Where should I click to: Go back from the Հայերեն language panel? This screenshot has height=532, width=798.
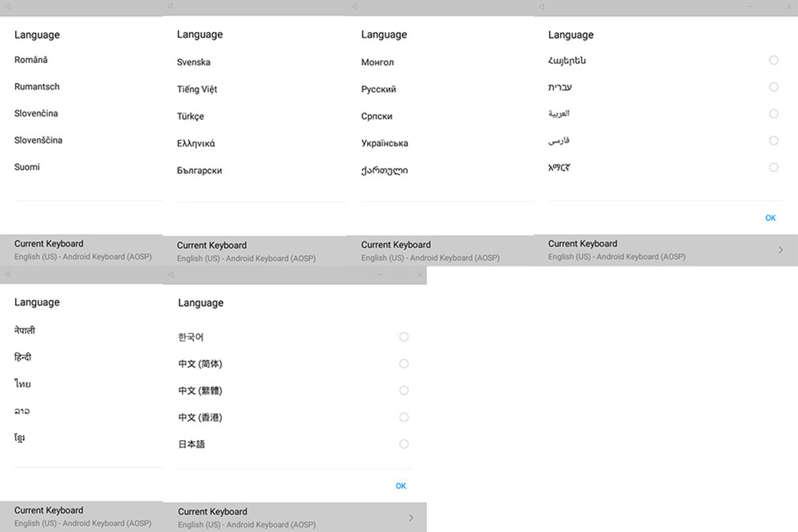click(x=541, y=6)
